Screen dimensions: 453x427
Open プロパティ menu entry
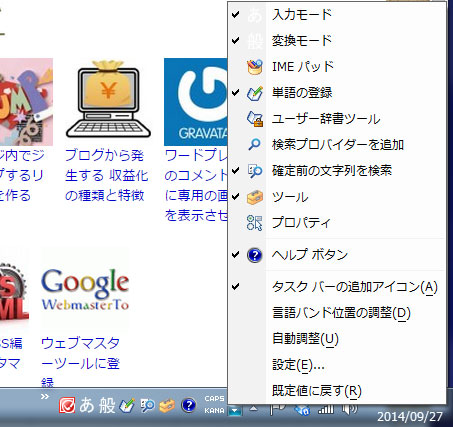[x=337, y=223]
